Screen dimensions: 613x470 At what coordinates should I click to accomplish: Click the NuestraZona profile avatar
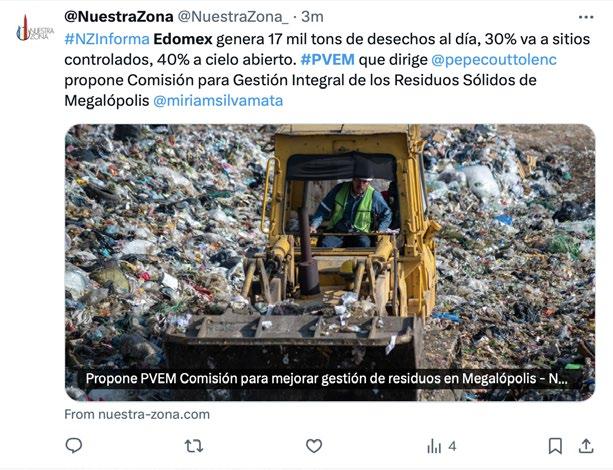pyautogui.click(x=34, y=29)
